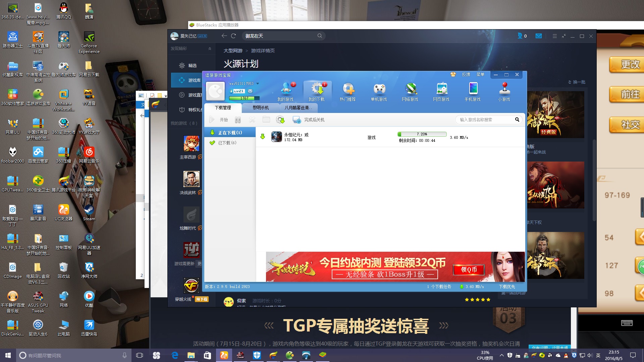Image resolution: width=644 pixels, height=362 pixels.
Task: Switch to the 下载管理 tab
Action: coord(223,108)
